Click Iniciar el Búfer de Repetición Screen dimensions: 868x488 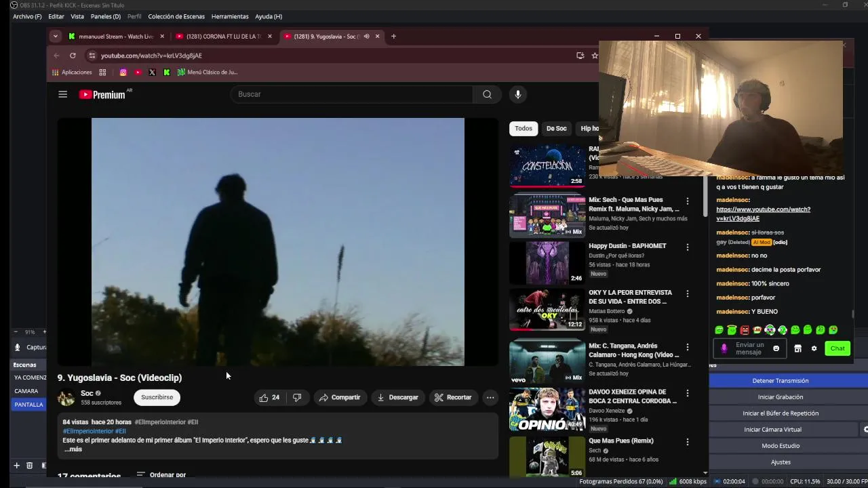(781, 413)
